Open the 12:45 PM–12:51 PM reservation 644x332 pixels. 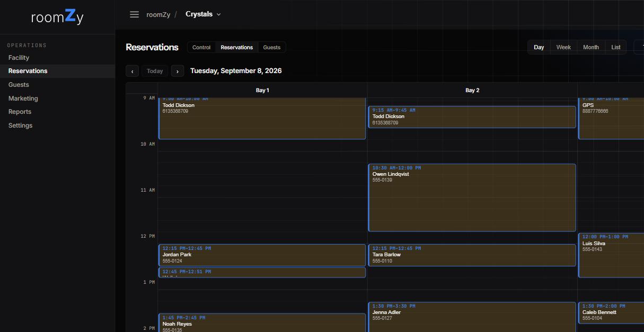[x=262, y=272]
